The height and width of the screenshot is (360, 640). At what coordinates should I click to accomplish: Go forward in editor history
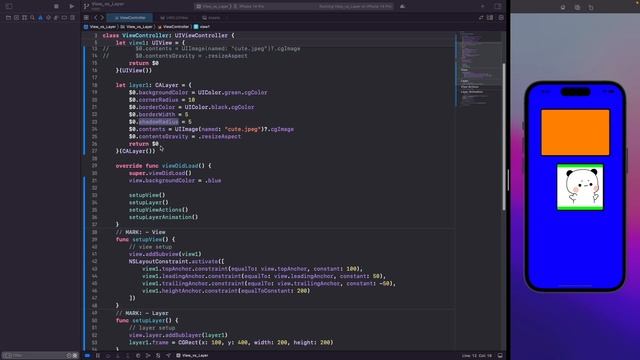coord(102,18)
